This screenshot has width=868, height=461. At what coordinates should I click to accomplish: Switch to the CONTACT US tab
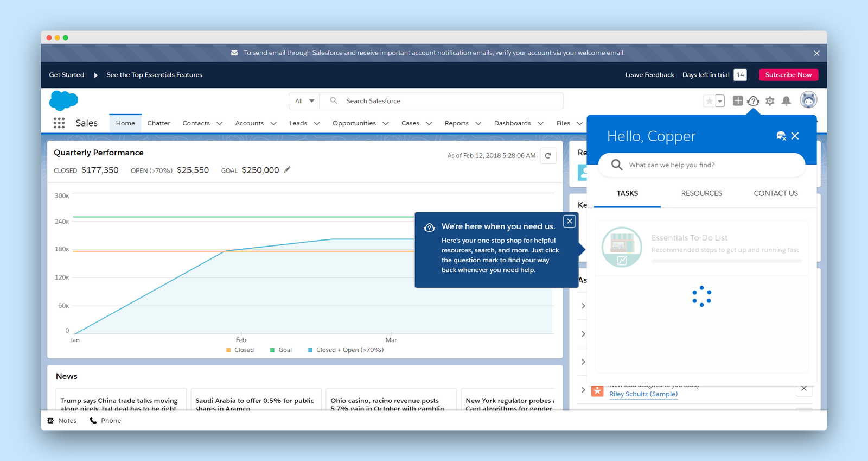(776, 193)
